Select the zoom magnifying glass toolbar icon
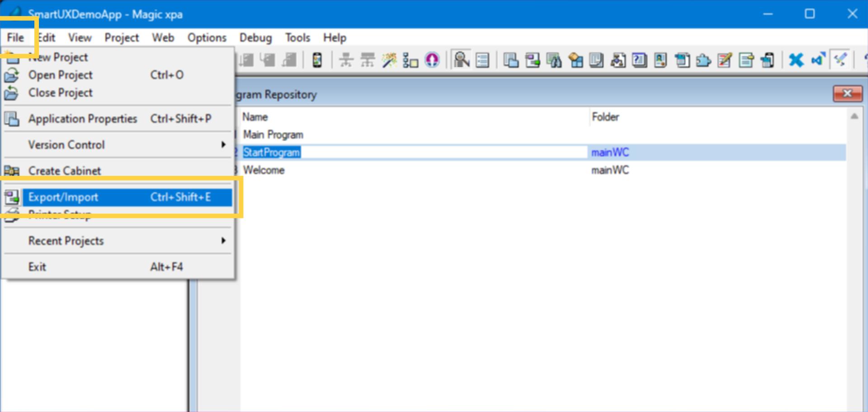This screenshot has width=868, height=412. (x=462, y=60)
